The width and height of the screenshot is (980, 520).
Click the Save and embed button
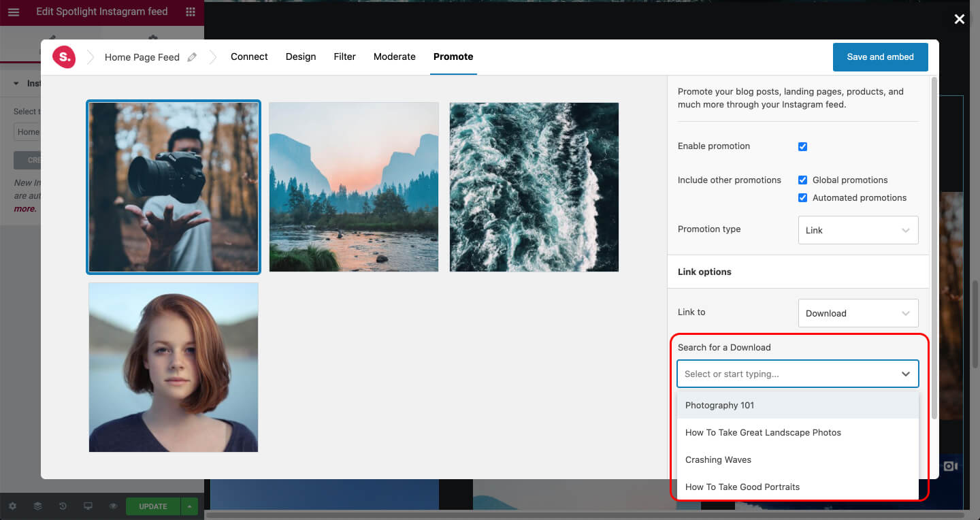coord(881,57)
